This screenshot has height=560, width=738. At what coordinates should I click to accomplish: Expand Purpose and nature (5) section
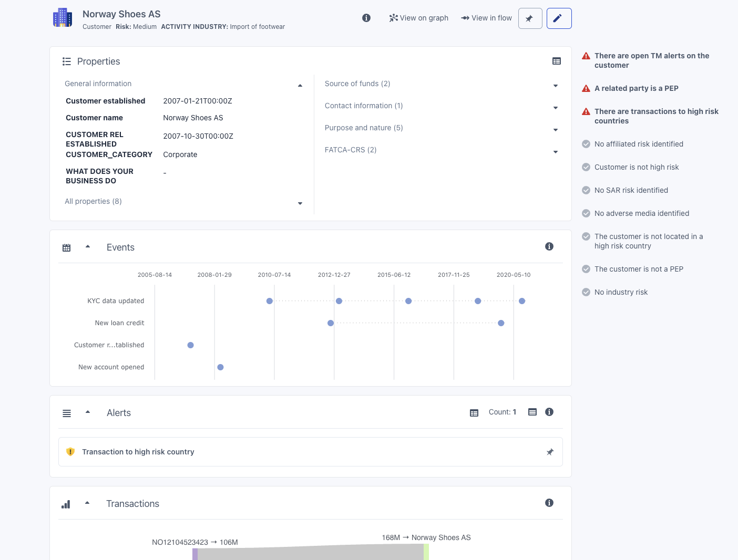[x=556, y=130]
